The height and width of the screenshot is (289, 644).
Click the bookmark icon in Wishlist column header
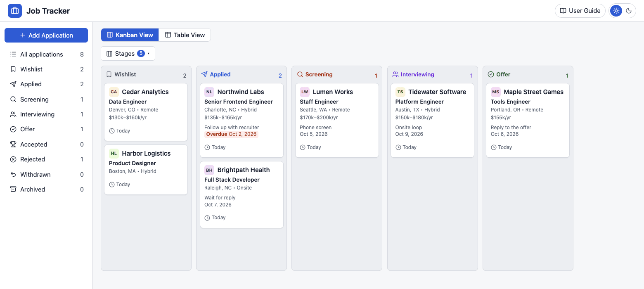pos(109,74)
